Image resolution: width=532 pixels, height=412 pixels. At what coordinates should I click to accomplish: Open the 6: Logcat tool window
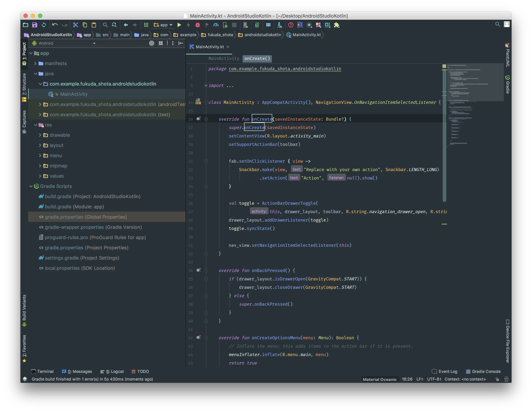[112, 372]
